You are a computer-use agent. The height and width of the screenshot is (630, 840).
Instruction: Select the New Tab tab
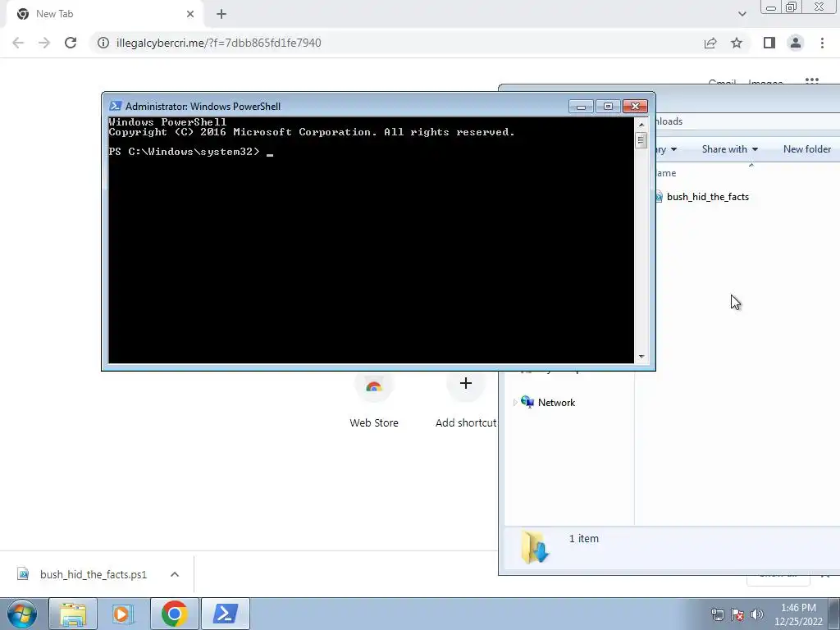pos(104,14)
